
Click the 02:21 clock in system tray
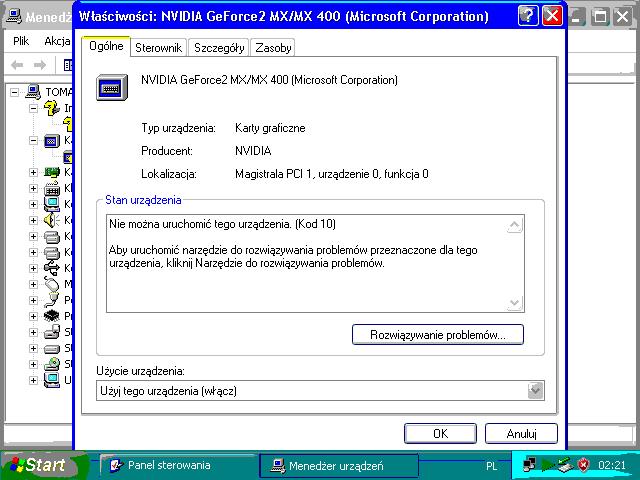point(612,465)
